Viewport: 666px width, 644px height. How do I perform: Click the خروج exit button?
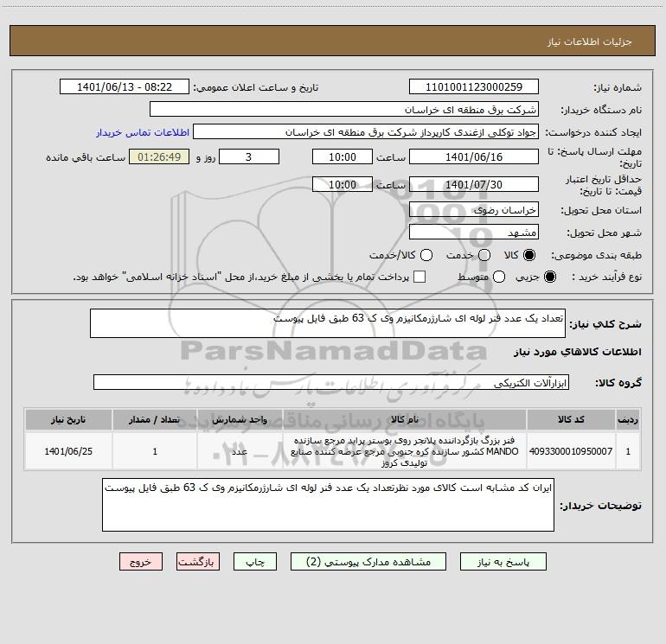point(141,562)
